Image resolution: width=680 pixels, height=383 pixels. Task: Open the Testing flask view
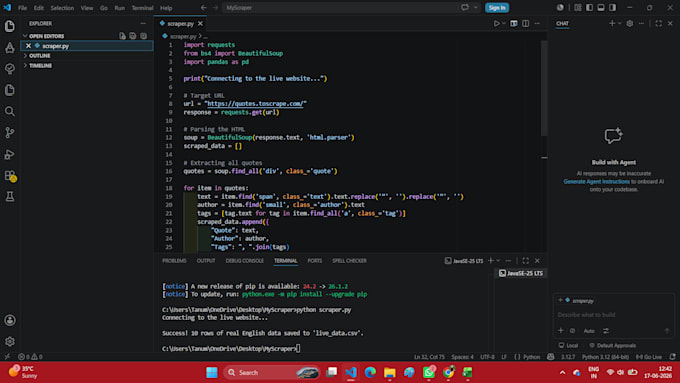coord(10,197)
